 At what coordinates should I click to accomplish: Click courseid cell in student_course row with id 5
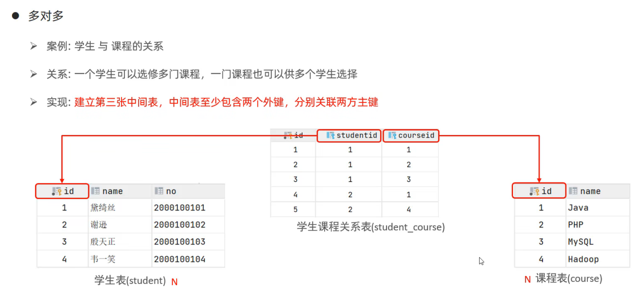click(410, 209)
